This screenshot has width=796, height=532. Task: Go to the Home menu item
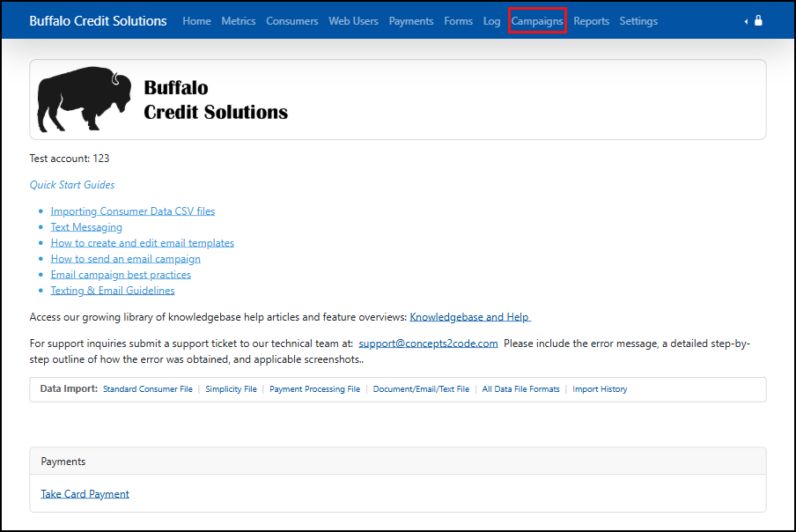pyautogui.click(x=196, y=21)
